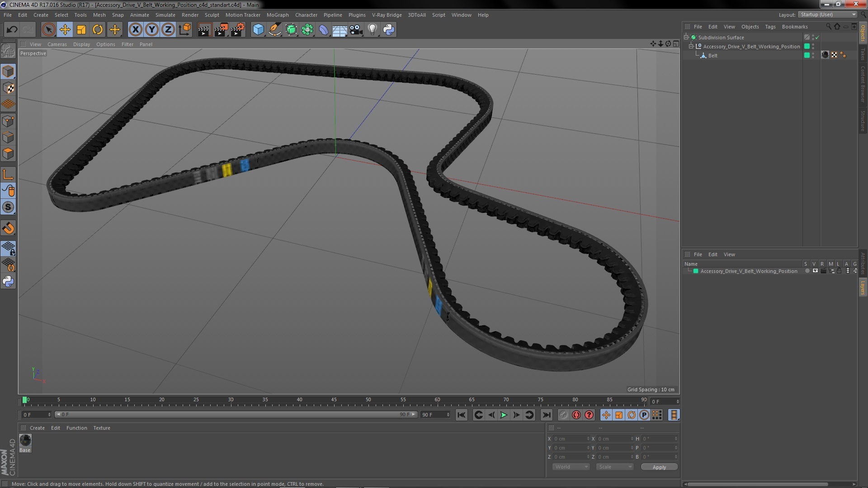Select the Live Selection tool
The width and height of the screenshot is (868, 488).
coord(48,30)
